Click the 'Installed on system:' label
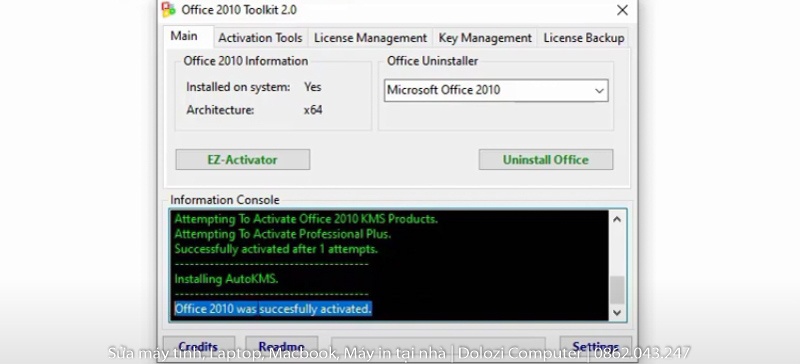Viewport: 800px width, 364px height. (x=238, y=87)
